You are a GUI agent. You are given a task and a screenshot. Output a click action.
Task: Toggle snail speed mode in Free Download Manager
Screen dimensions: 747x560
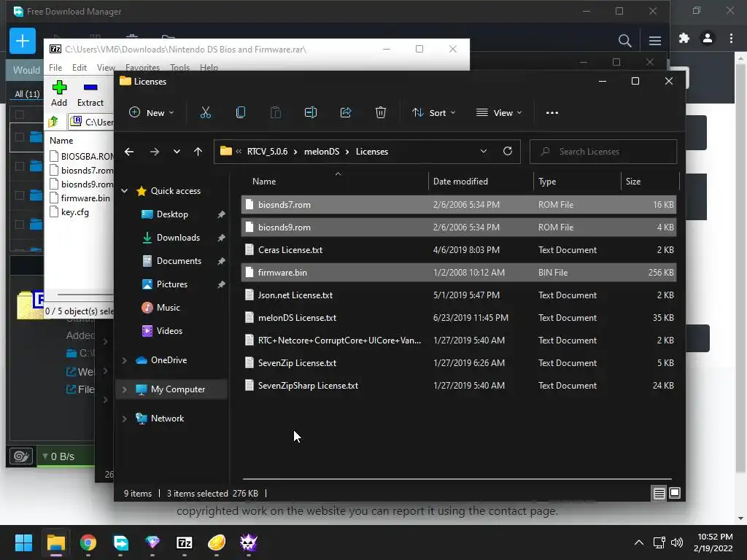[x=21, y=456]
